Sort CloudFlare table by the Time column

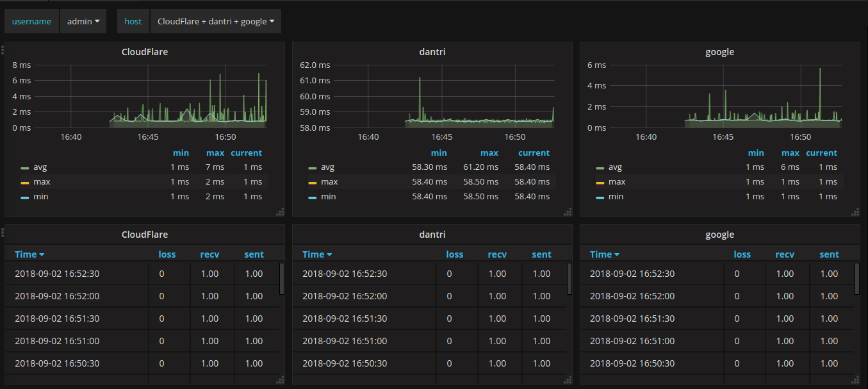click(29, 254)
